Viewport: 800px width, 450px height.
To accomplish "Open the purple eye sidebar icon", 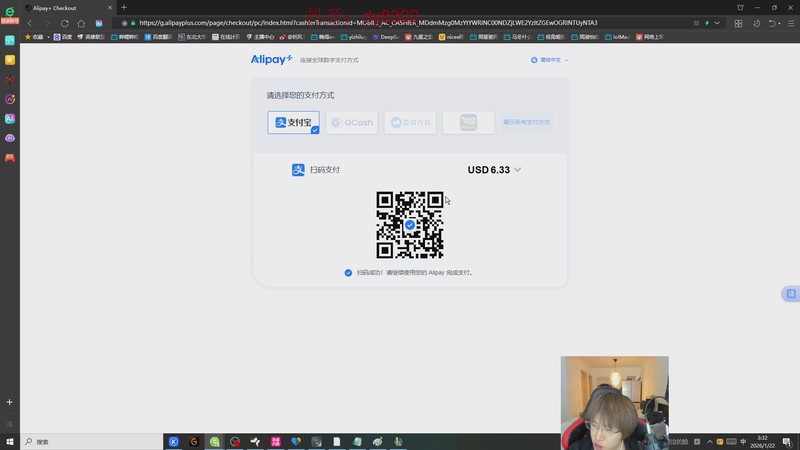I will [10, 138].
